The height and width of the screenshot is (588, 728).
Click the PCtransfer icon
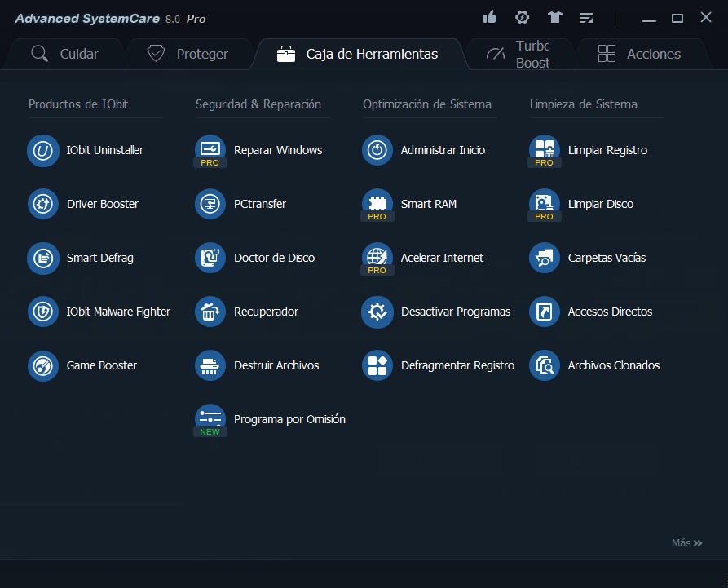click(210, 204)
